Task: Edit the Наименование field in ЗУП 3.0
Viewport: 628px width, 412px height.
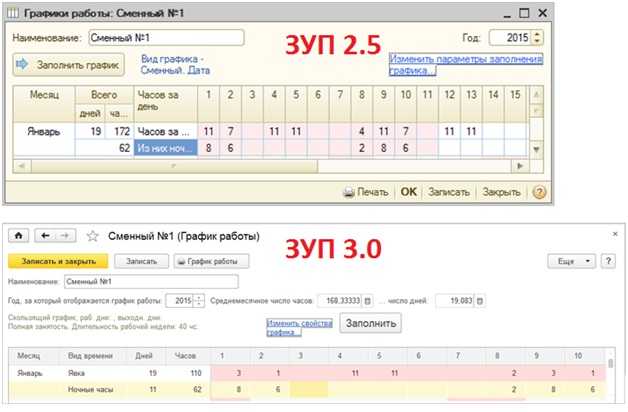Action: click(x=151, y=281)
